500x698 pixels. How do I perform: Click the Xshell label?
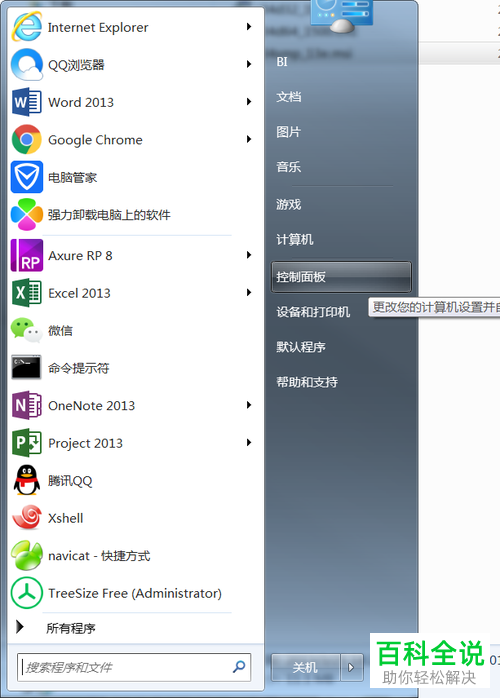click(x=65, y=518)
